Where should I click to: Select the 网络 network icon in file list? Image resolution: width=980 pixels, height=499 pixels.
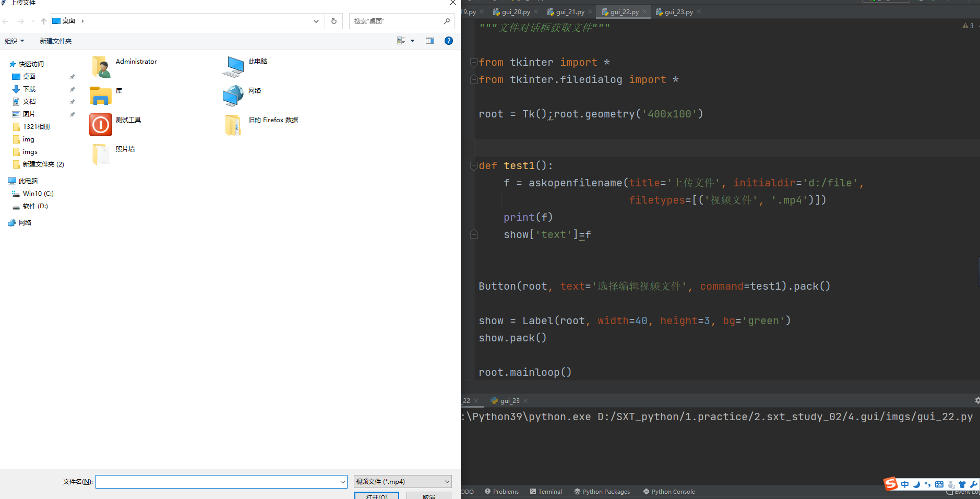(x=233, y=96)
